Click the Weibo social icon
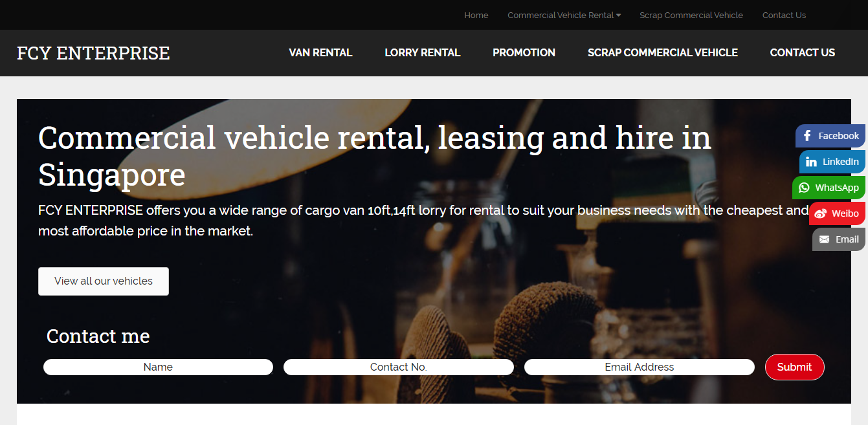Image resolution: width=868 pixels, height=425 pixels. pos(820,213)
